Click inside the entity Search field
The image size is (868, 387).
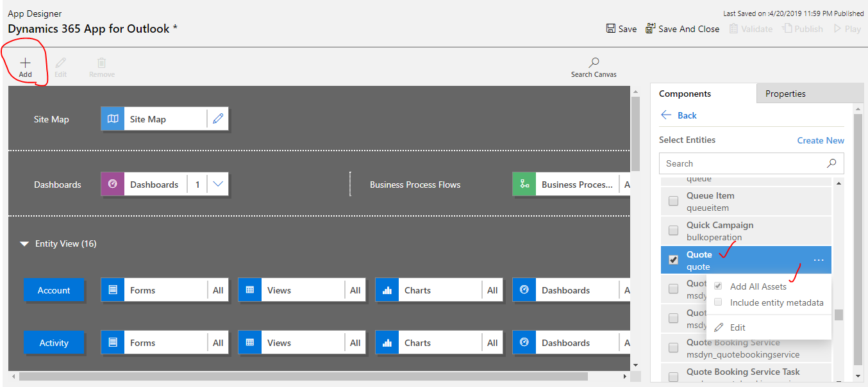[x=737, y=163]
